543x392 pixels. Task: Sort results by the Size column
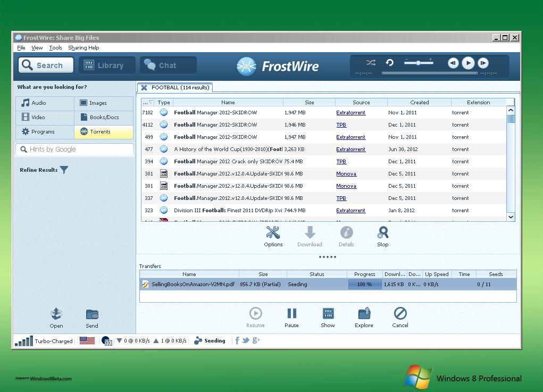[x=309, y=103]
